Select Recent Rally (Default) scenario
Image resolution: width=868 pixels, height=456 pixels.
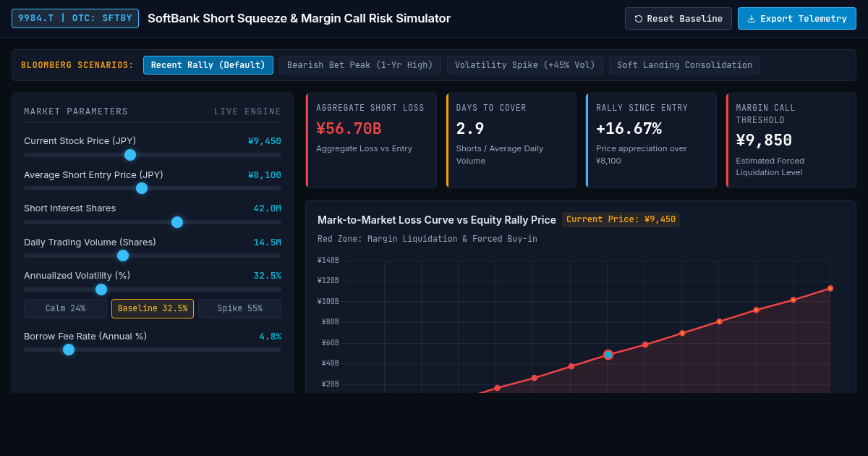[x=208, y=65]
